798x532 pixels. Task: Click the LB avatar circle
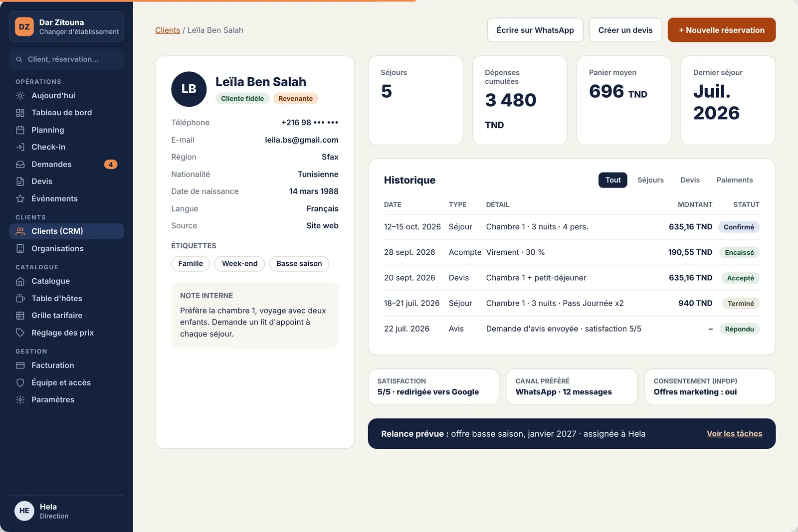pyautogui.click(x=189, y=89)
